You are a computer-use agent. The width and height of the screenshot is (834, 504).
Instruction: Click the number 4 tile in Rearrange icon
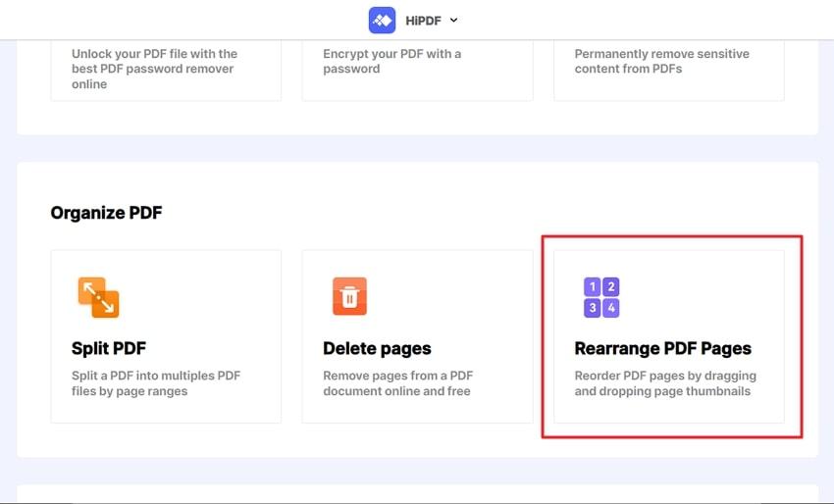pos(611,308)
